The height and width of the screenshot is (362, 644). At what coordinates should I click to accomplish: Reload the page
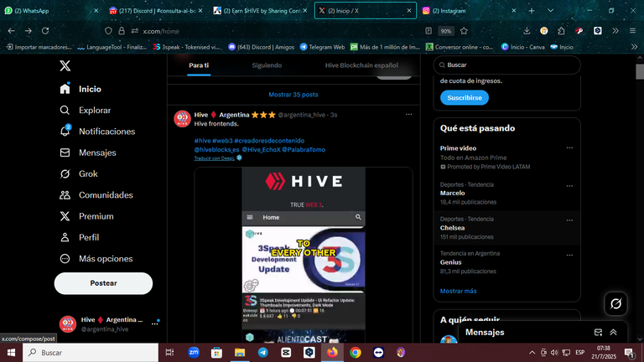point(45,31)
